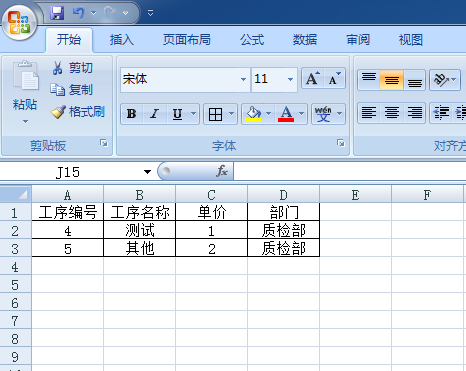Open the borders grid icon
The image size is (466, 371).
[x=215, y=114]
